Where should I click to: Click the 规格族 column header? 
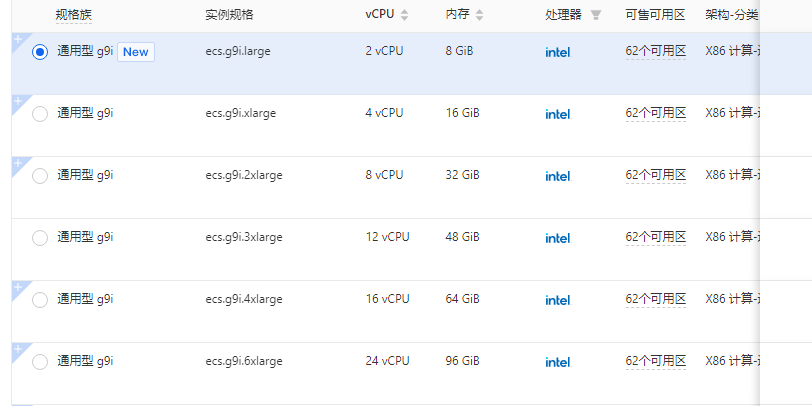point(74,15)
